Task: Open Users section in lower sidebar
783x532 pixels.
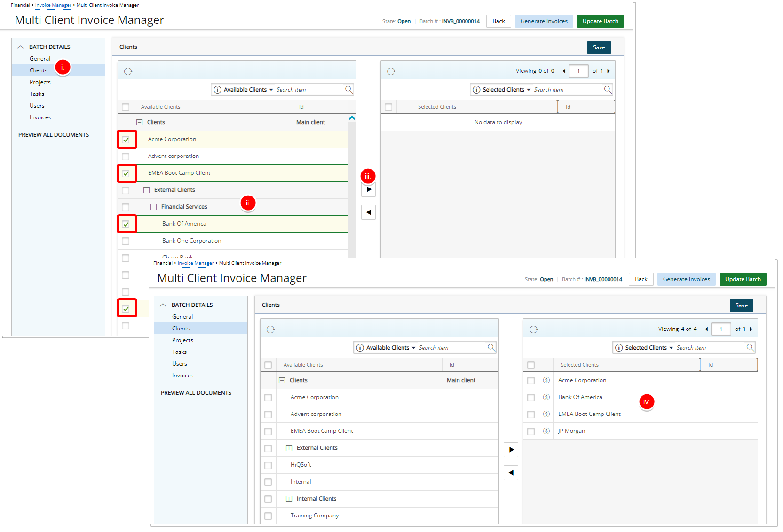Action: pos(180,364)
